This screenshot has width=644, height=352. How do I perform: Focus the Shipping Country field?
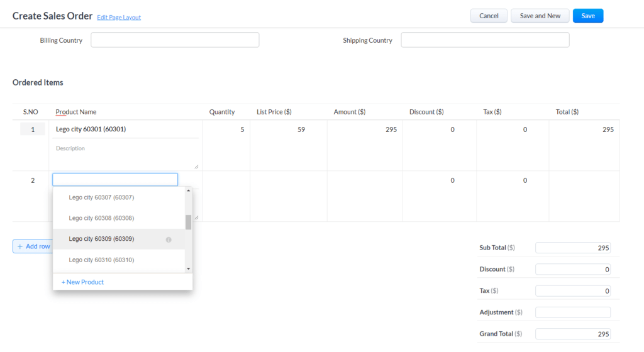[x=485, y=40]
